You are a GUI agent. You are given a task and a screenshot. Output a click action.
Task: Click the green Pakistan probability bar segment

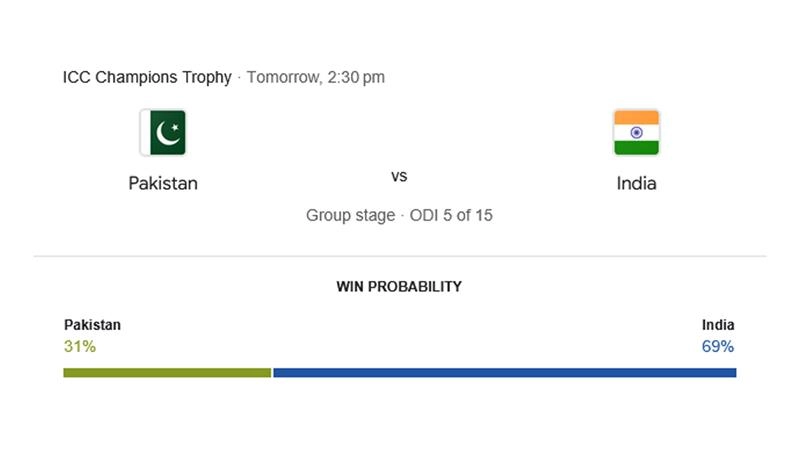pos(167,373)
